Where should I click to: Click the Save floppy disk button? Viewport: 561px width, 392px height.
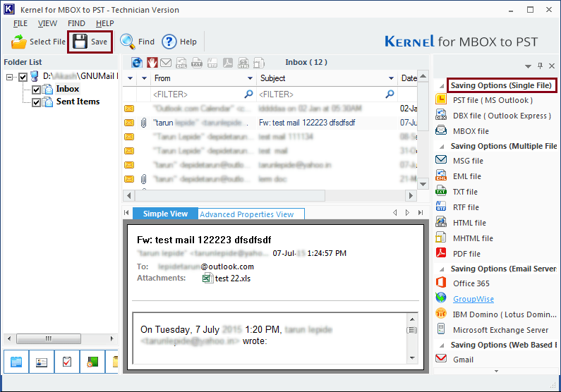coord(90,42)
